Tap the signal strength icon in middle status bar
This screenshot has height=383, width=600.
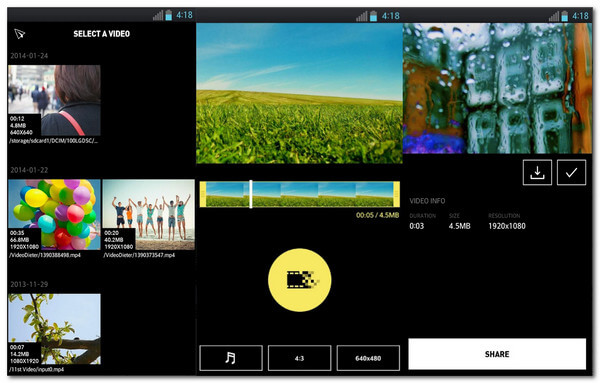(x=362, y=16)
